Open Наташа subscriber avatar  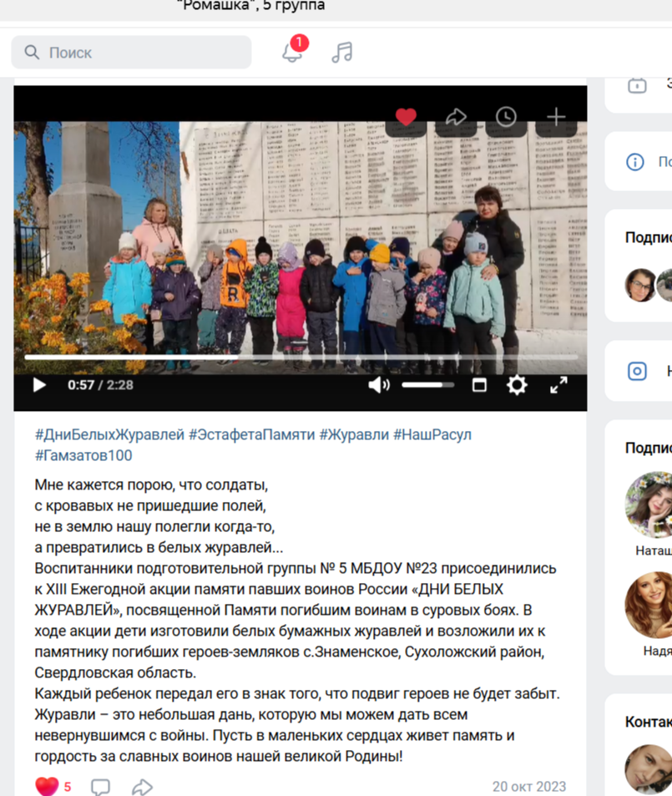point(649,504)
